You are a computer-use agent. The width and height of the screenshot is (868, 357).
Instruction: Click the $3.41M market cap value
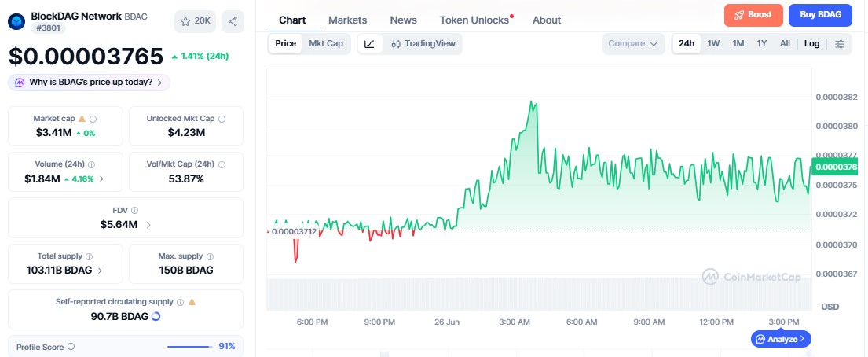[53, 132]
